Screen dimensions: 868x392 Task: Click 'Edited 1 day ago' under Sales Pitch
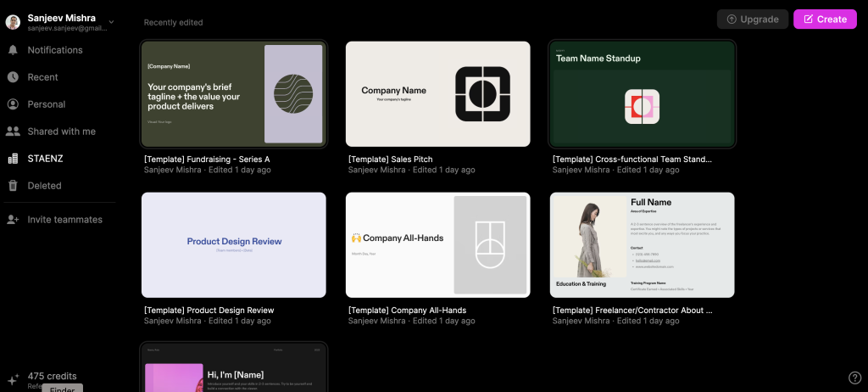coord(444,170)
